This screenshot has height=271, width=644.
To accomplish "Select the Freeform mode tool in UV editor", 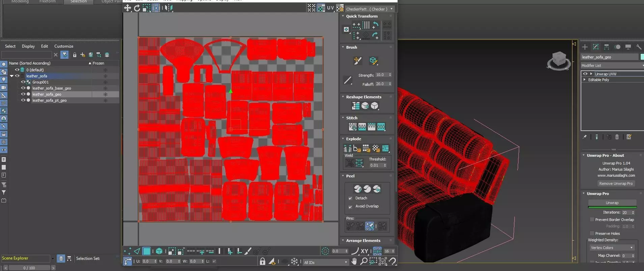I will point(156,8).
